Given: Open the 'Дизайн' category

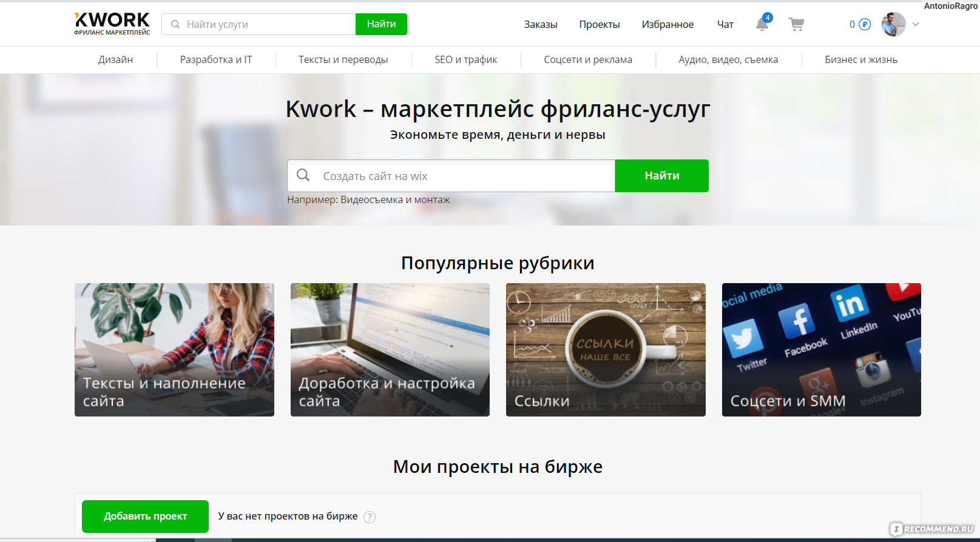Looking at the screenshot, I should (115, 59).
